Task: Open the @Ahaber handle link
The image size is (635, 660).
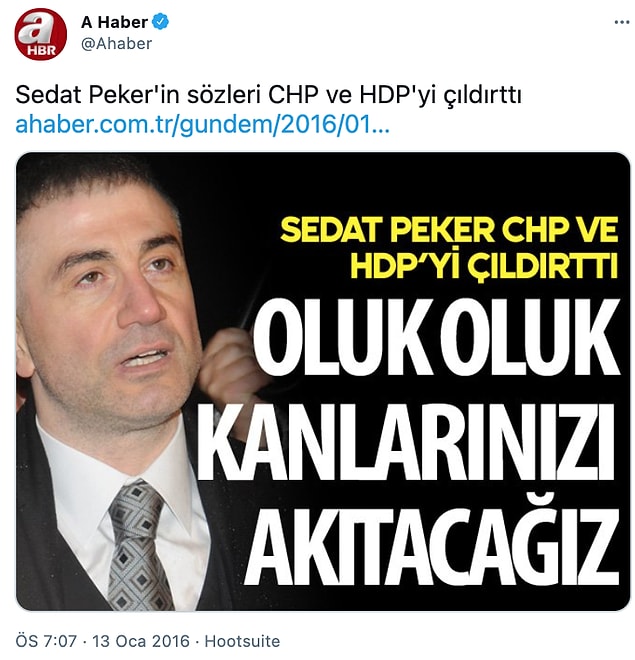Action: (x=116, y=43)
